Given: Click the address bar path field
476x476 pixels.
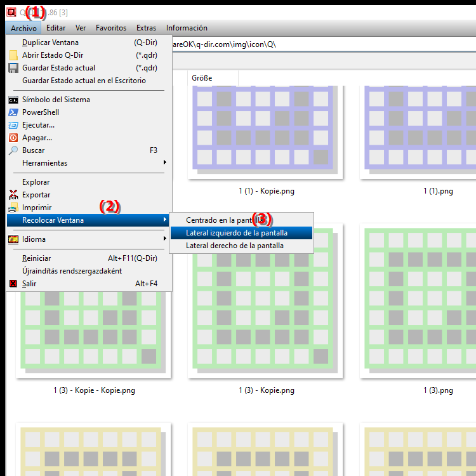Looking at the screenshot, I should tap(324, 44).
